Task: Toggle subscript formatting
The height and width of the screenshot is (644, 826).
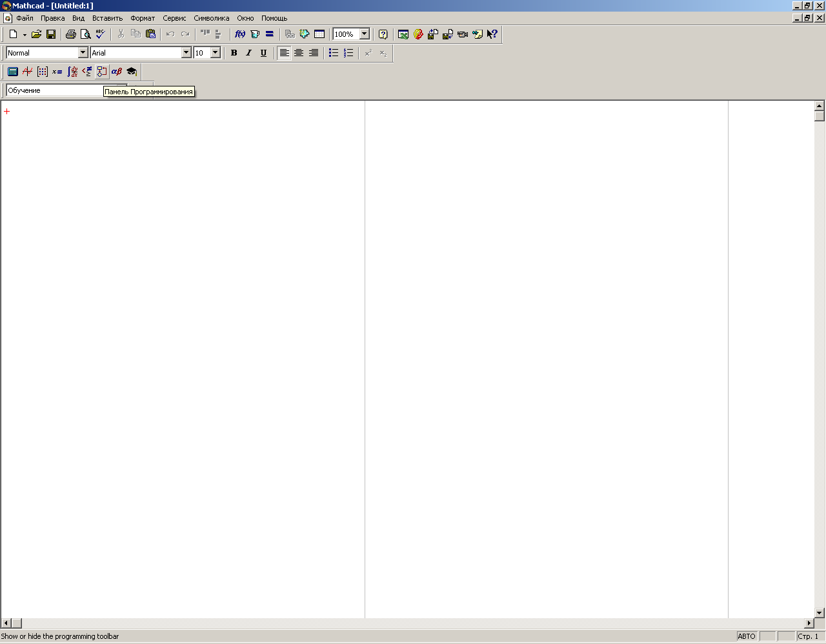Action: point(383,53)
